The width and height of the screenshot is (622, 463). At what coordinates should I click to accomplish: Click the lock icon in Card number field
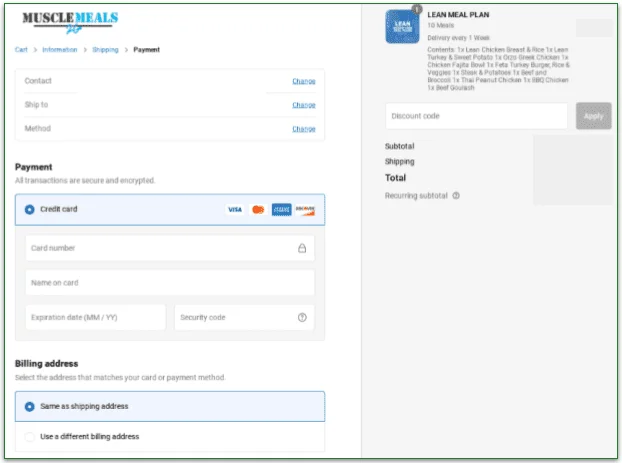302,248
